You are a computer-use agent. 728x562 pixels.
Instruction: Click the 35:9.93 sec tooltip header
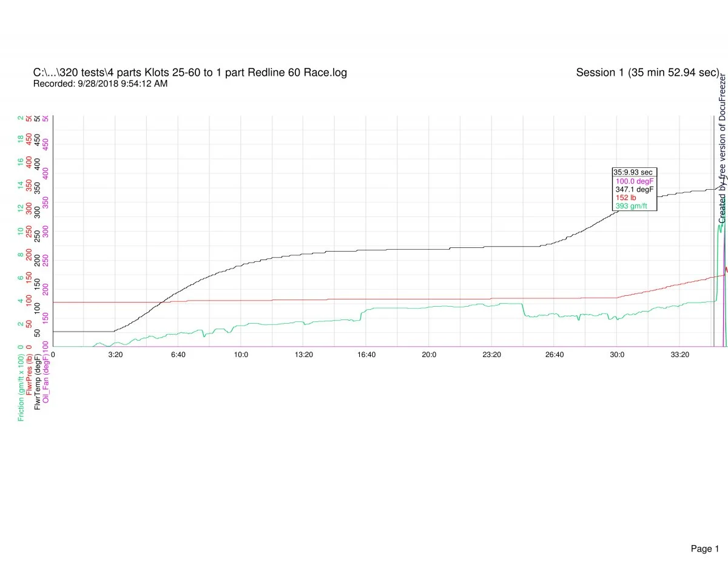click(x=633, y=172)
